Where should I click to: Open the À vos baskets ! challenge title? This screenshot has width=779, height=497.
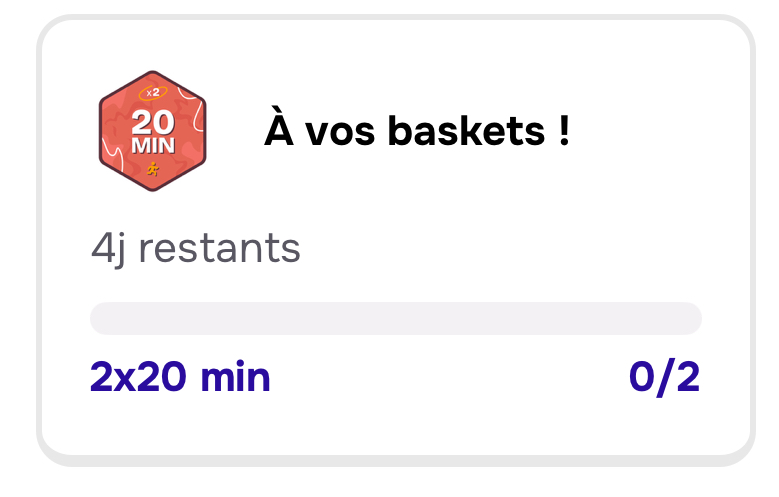click(x=416, y=131)
